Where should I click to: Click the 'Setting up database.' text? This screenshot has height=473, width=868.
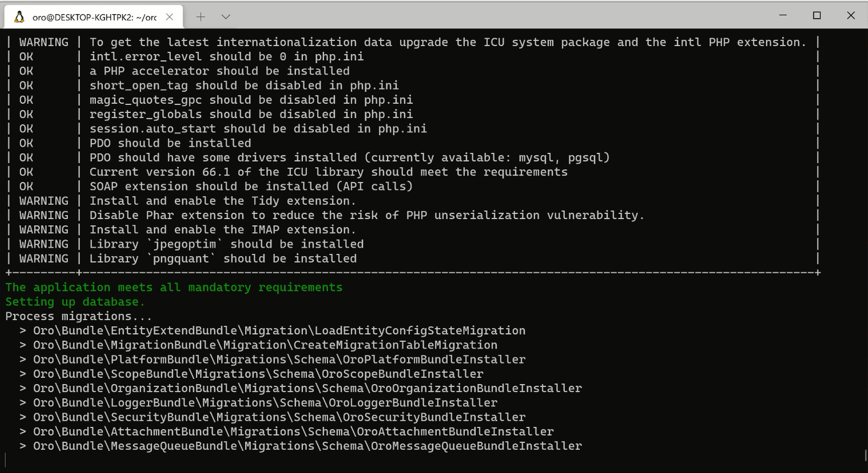(75, 302)
